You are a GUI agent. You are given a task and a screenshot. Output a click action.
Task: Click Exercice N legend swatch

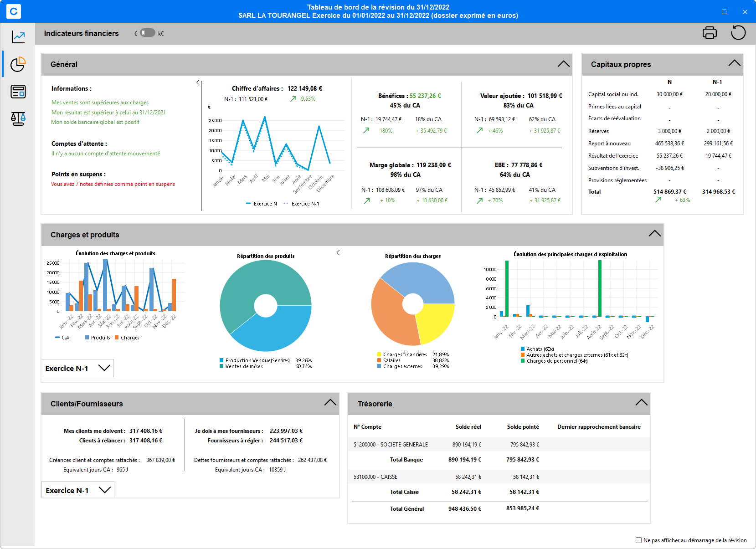(x=248, y=204)
